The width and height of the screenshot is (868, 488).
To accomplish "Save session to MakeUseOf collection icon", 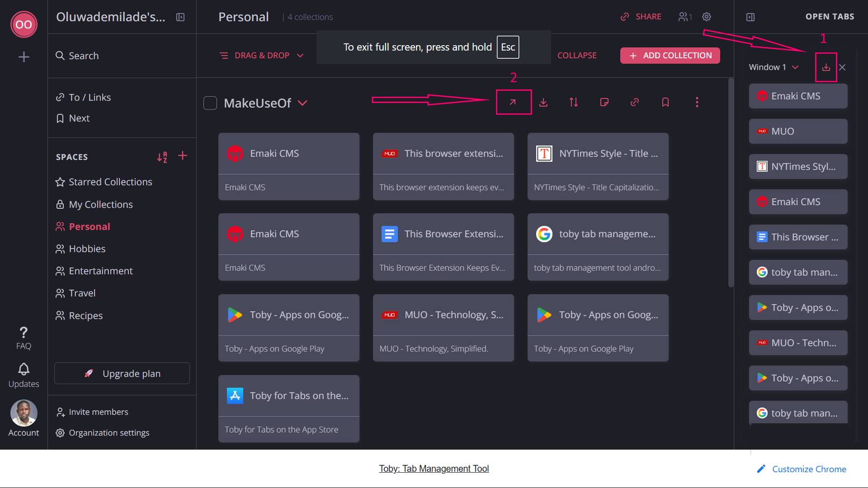I will tap(543, 103).
